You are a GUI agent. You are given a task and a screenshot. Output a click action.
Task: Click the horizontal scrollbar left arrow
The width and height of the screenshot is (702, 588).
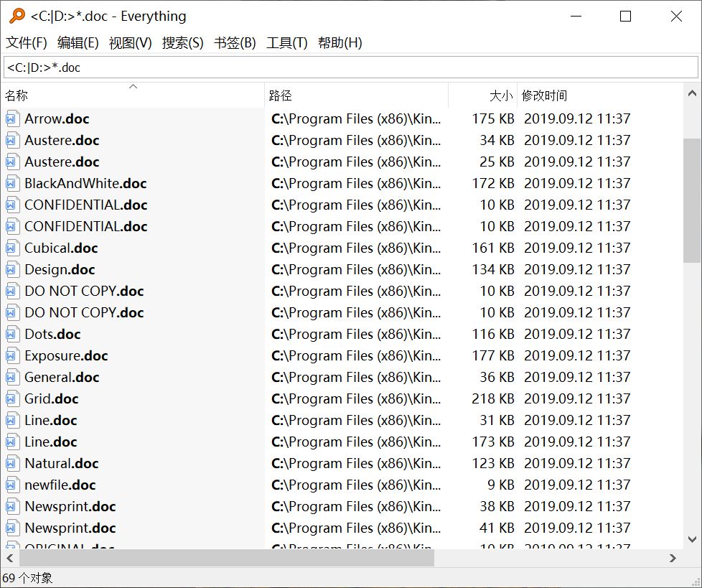click(x=10, y=559)
